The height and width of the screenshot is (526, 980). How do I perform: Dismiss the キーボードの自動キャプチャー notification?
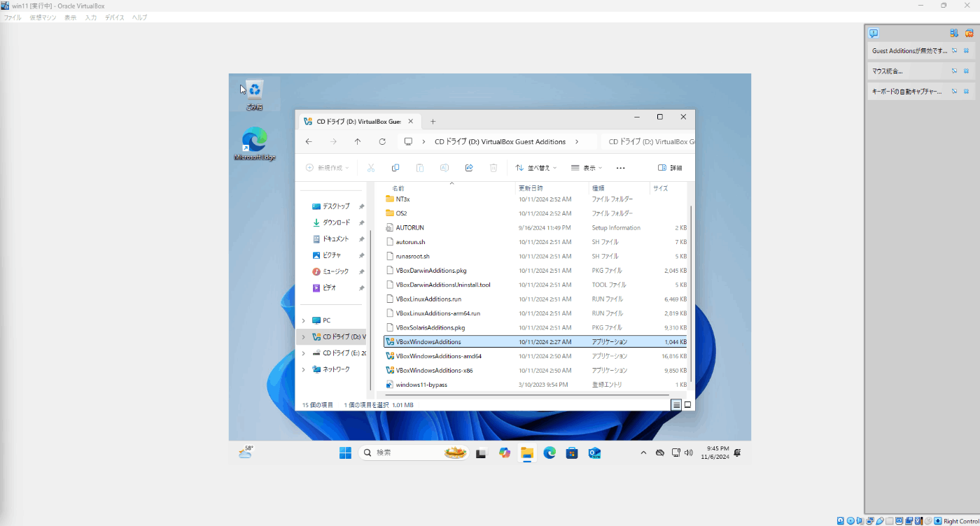tap(966, 91)
